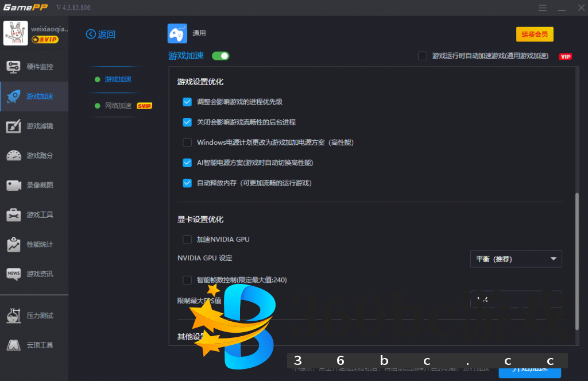Uncheck 调整会影响游戏的进程优先级
This screenshot has height=381, width=588.
pyautogui.click(x=187, y=102)
